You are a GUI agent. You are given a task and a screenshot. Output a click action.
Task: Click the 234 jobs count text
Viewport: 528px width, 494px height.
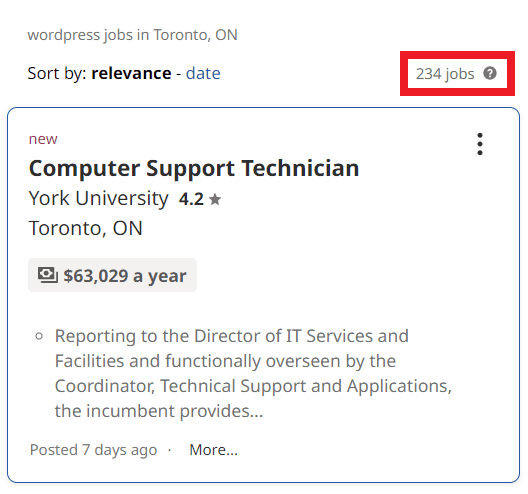(445, 74)
